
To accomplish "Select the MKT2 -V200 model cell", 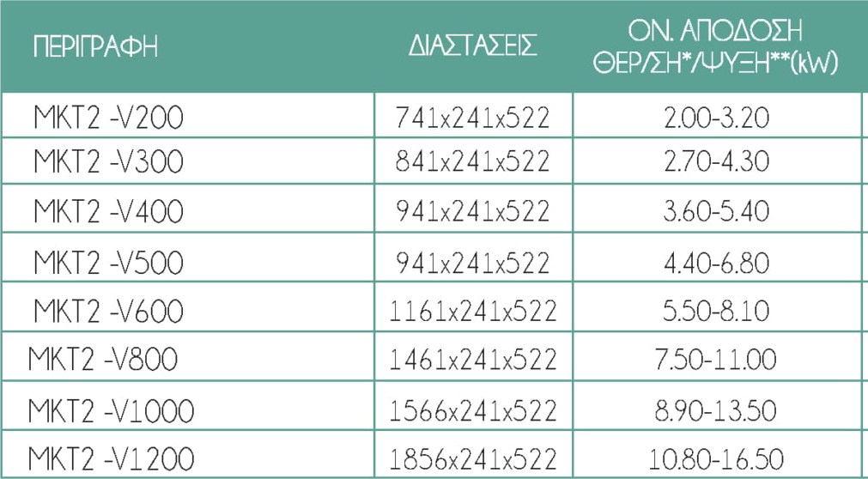I will pyautogui.click(x=108, y=118).
